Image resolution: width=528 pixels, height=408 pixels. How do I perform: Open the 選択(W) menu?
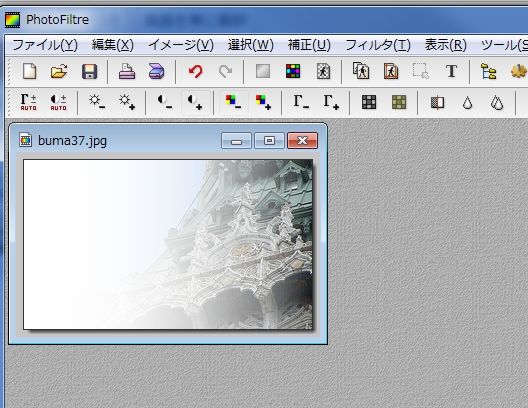[251, 45]
